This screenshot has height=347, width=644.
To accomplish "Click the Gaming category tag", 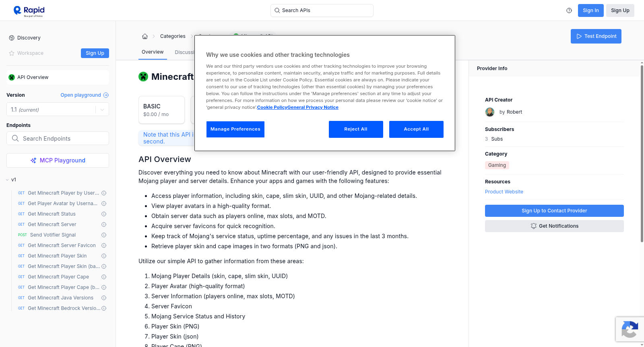I will pos(497,165).
